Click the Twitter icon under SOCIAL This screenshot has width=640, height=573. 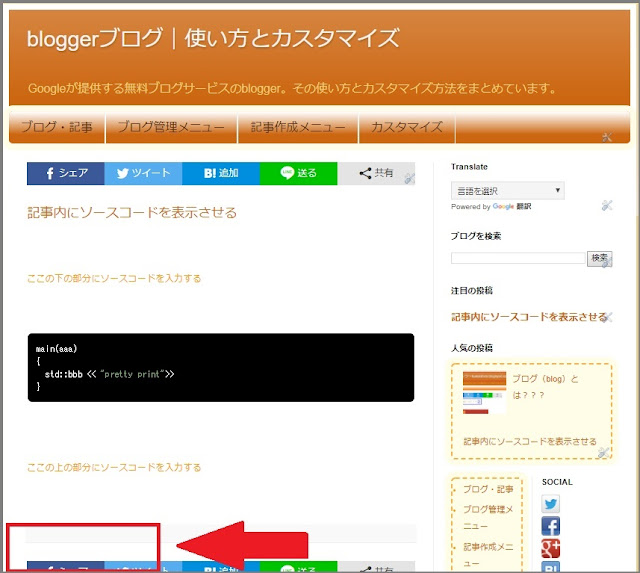pyautogui.click(x=550, y=504)
